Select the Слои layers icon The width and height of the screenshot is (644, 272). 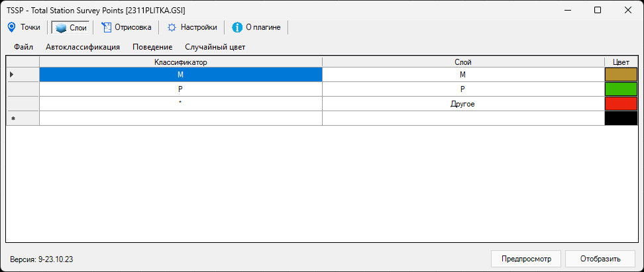click(x=60, y=28)
